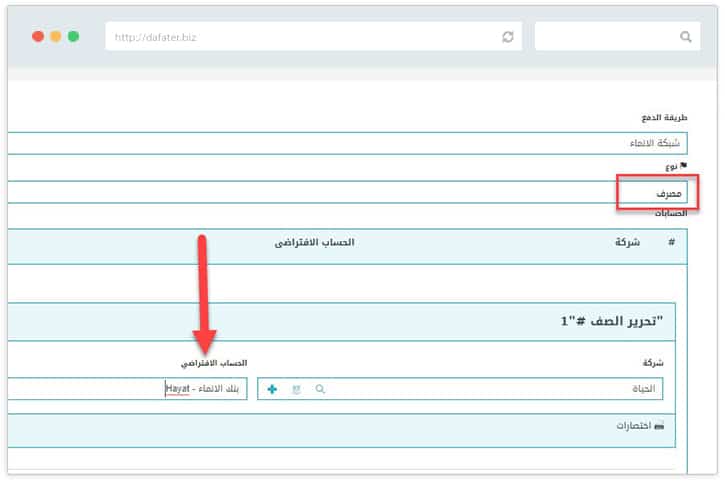Click the plus icon in company field
The image size is (725, 485).
coord(272,389)
